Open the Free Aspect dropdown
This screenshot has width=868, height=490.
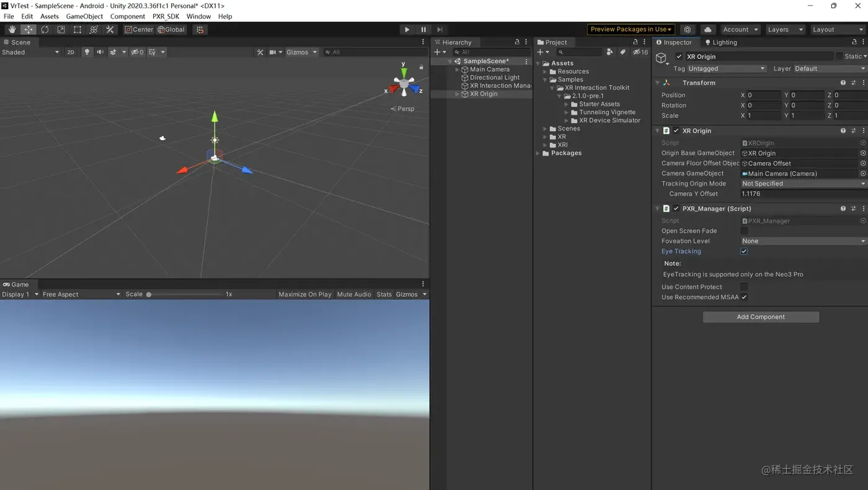[x=81, y=294]
